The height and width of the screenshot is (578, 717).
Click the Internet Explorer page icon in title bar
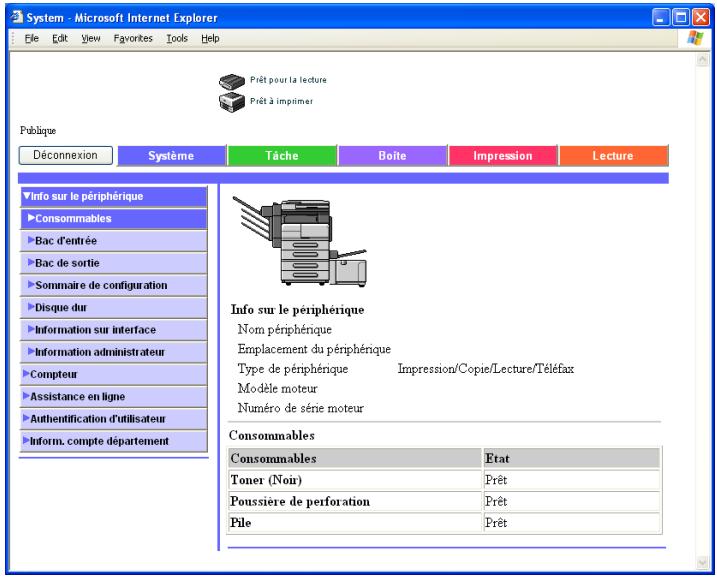[17, 17]
